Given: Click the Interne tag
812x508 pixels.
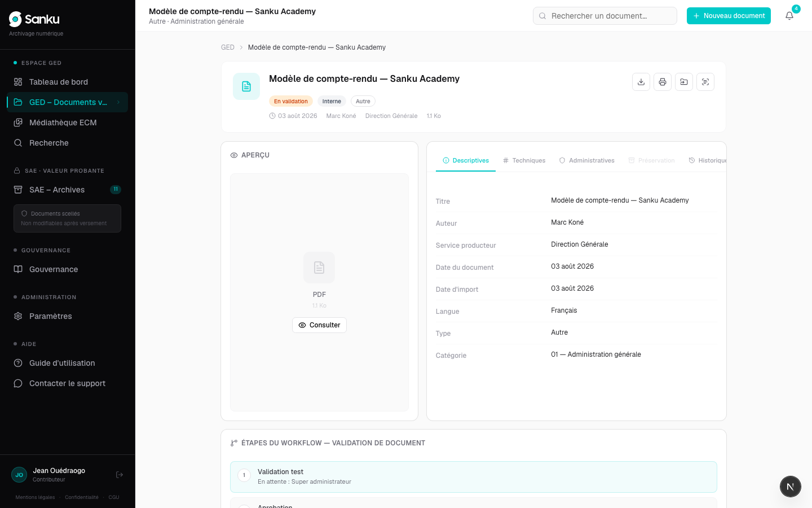Looking at the screenshot, I should pyautogui.click(x=332, y=101).
